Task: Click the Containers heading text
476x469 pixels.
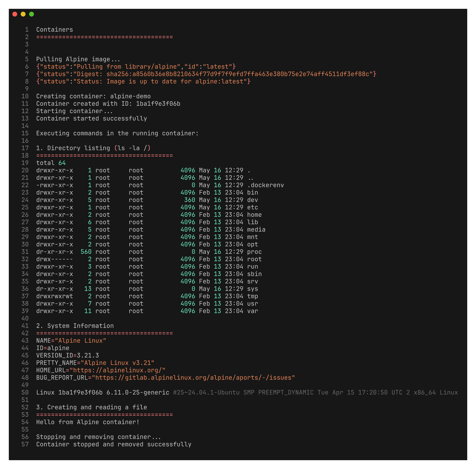Action: (54, 30)
